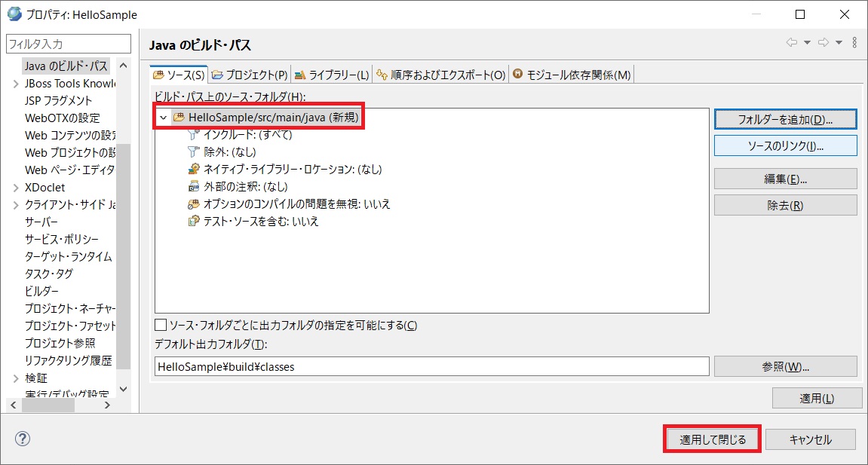Select Web コンテンツの設定 in sidebar
The height and width of the screenshot is (465, 868).
coord(69,136)
